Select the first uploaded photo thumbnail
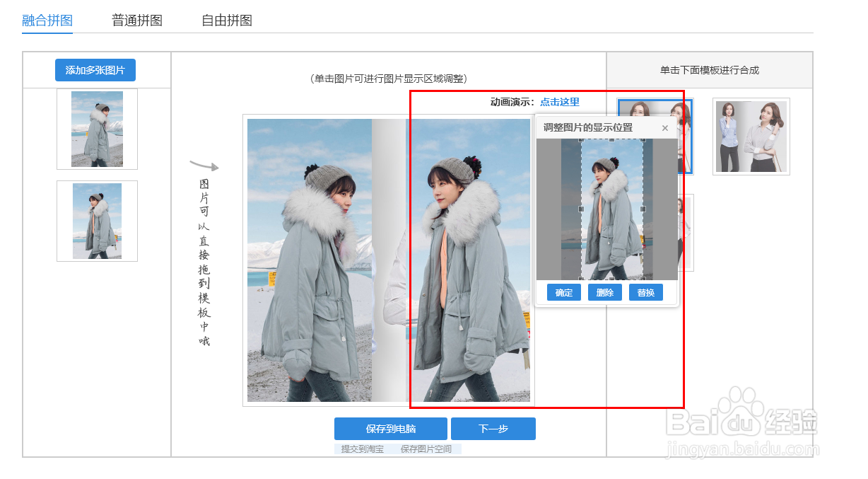Viewport: 868px width, 479px height. tap(96, 129)
